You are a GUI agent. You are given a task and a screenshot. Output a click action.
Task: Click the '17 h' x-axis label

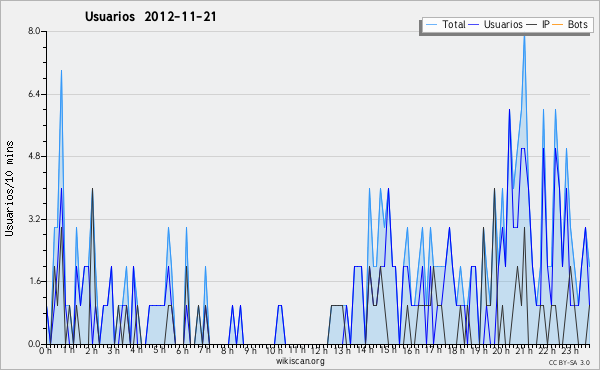click(433, 350)
